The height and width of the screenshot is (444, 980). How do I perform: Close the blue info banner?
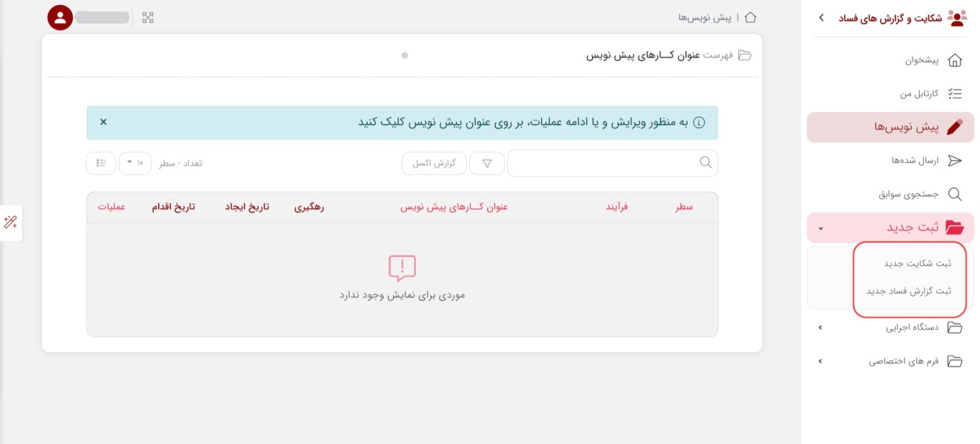[x=103, y=122]
